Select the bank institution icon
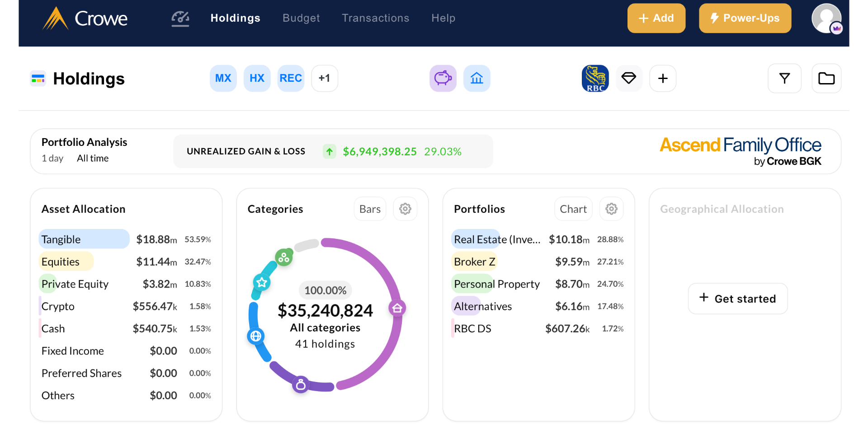Screen dimensions: 868x429 [x=476, y=79]
